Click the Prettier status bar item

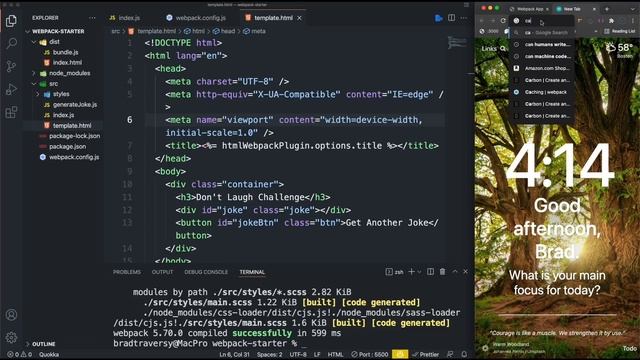pos(426,355)
